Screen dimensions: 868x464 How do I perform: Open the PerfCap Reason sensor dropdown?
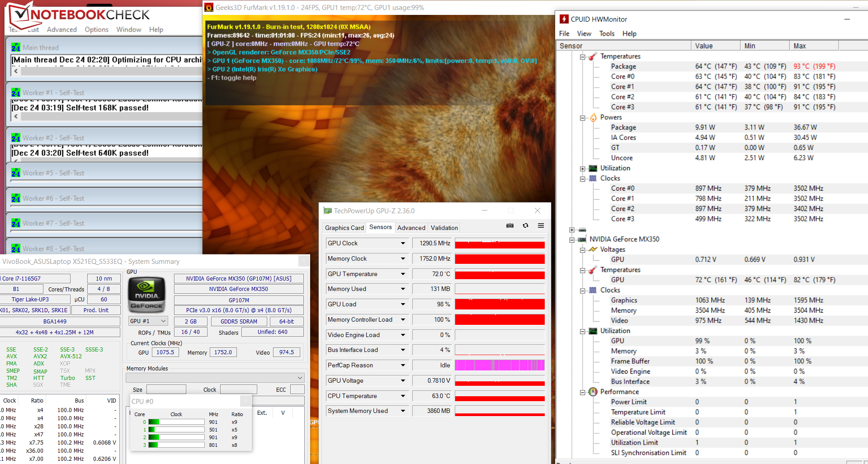pyautogui.click(x=402, y=365)
